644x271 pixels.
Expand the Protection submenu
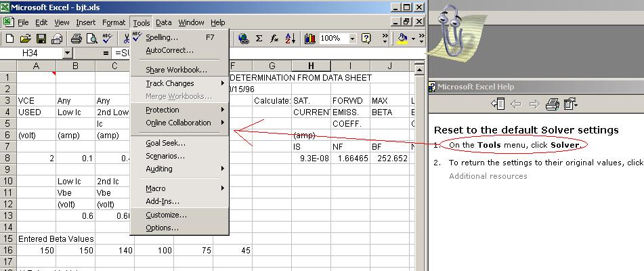(x=179, y=110)
